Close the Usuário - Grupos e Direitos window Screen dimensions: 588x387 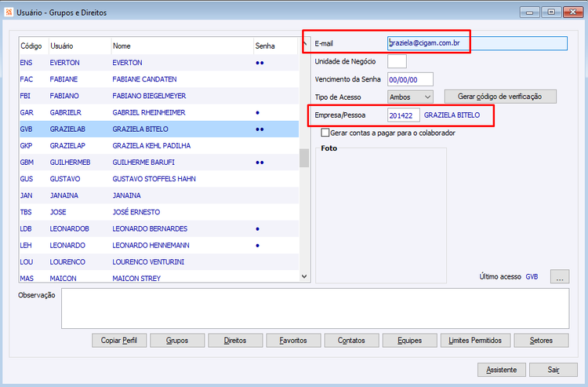pos(572,13)
